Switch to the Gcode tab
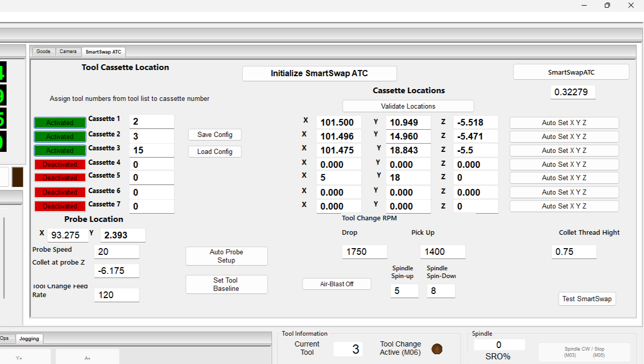Screen dimensions: 644x364 (x=43, y=51)
